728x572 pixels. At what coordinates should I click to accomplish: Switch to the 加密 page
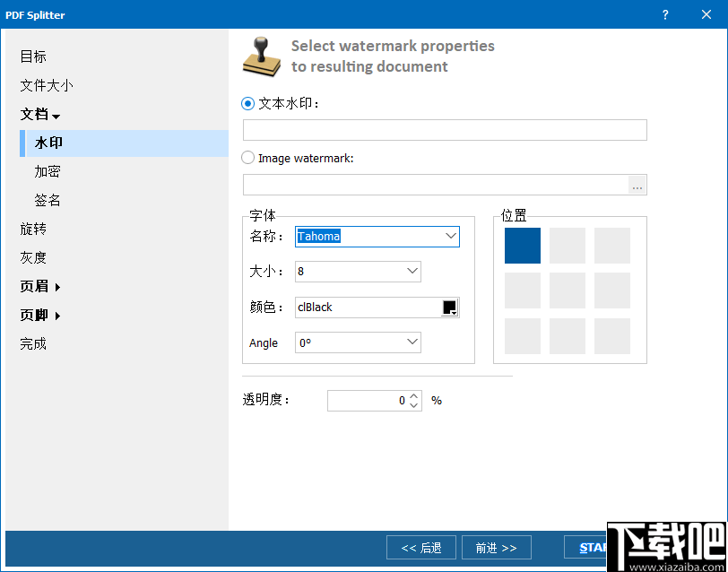47,171
